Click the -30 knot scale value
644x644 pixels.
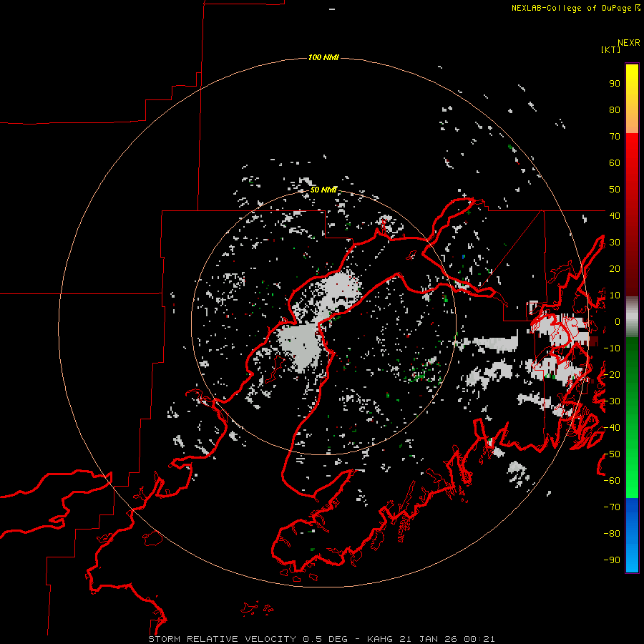pos(612,401)
